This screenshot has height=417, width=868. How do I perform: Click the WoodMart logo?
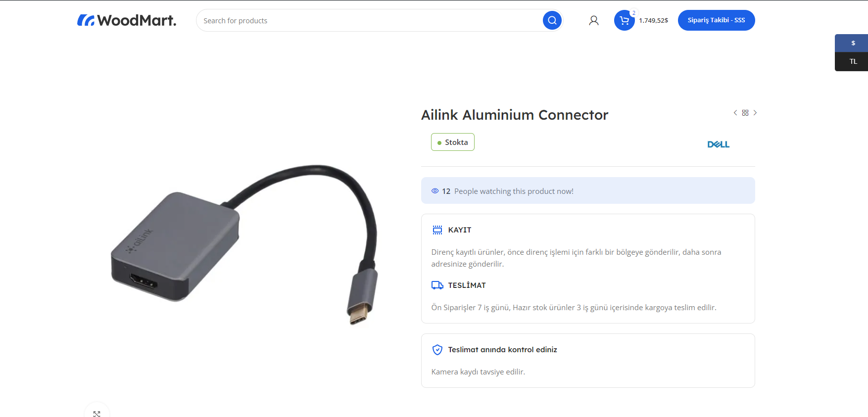pos(127,20)
